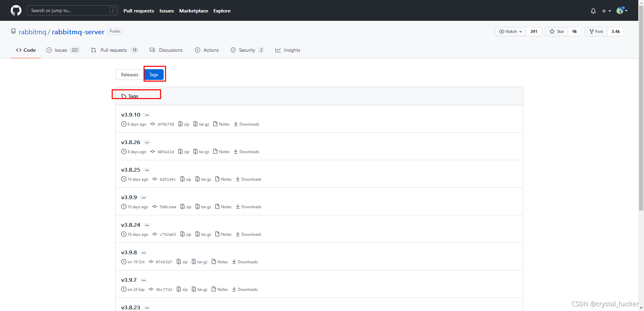
Task: Go to Marketplace
Action: pyautogui.click(x=194, y=11)
